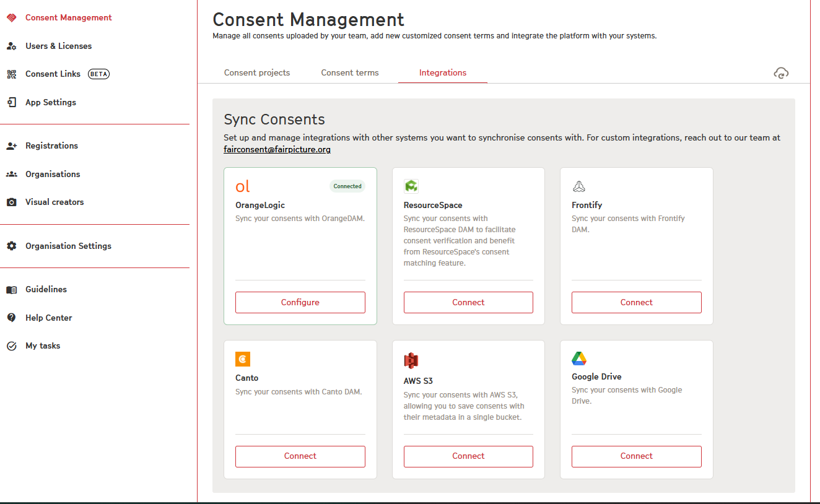Click the ResourceSpace card title
The image size is (820, 504).
point(433,206)
